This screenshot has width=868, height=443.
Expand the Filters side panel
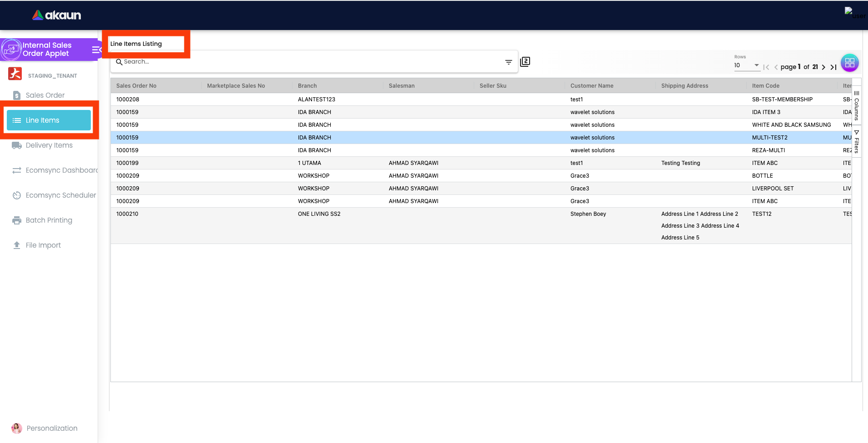[857, 142]
